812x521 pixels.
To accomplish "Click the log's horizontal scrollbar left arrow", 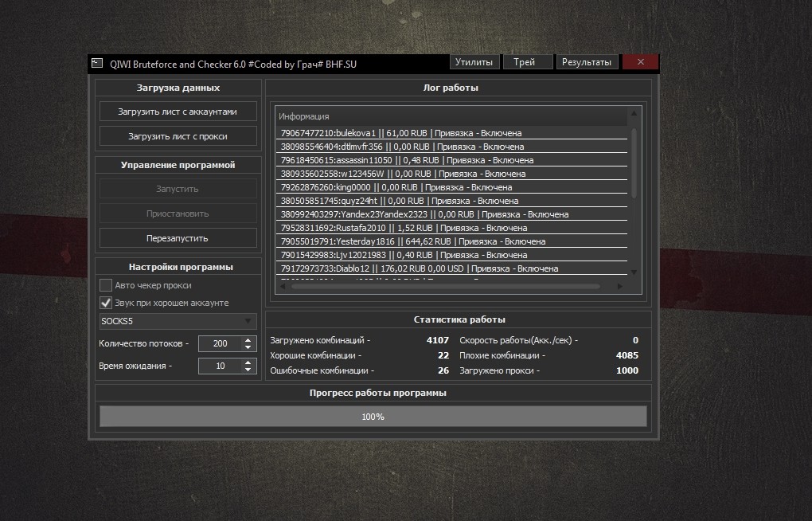I will (283, 286).
